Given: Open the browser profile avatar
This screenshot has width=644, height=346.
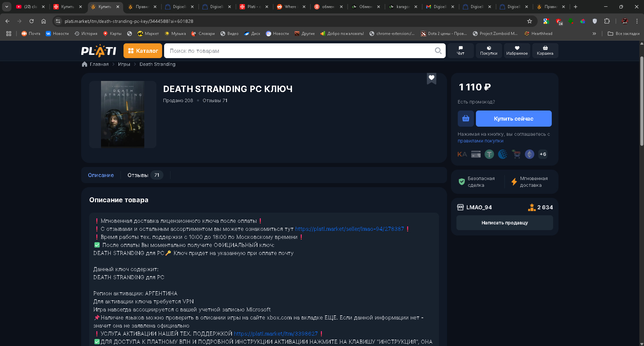Looking at the screenshot, I should pos(625,21).
